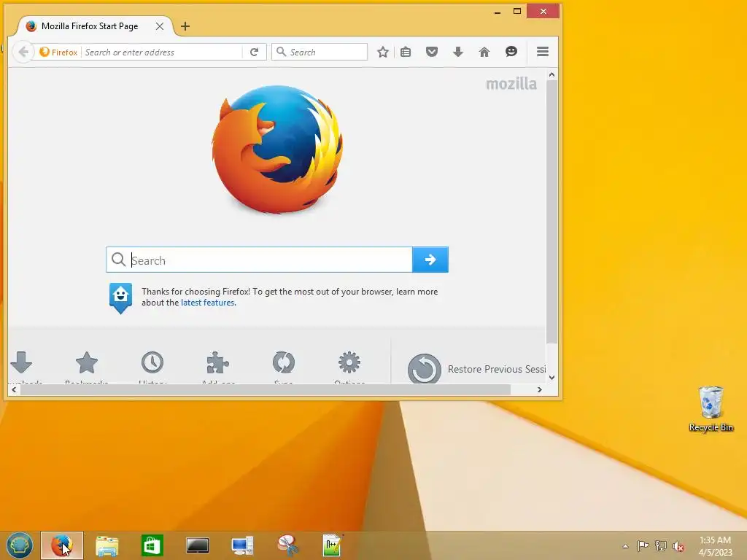Open Action Center flag icon
Screen dimensions: 747x560
point(643,545)
